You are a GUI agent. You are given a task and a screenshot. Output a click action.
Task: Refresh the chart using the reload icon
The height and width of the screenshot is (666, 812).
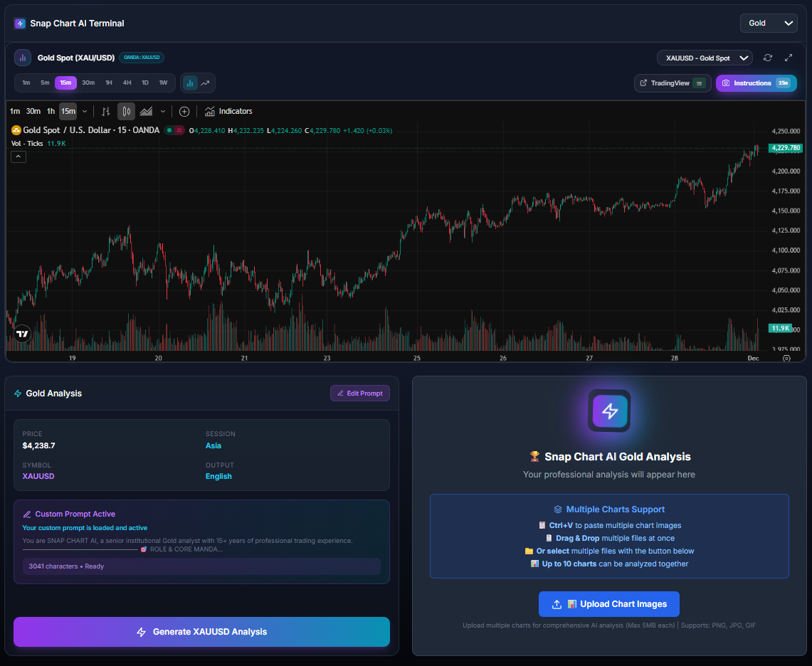tap(768, 58)
